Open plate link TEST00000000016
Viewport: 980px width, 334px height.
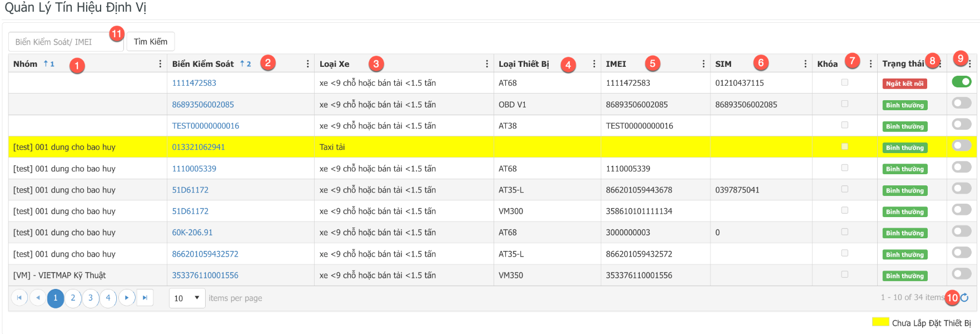pos(206,126)
